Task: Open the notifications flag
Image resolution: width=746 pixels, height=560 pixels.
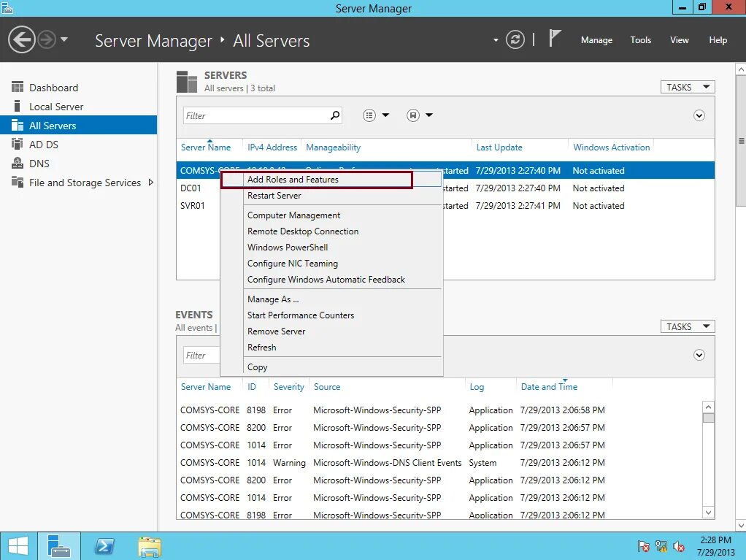Action: pos(555,38)
